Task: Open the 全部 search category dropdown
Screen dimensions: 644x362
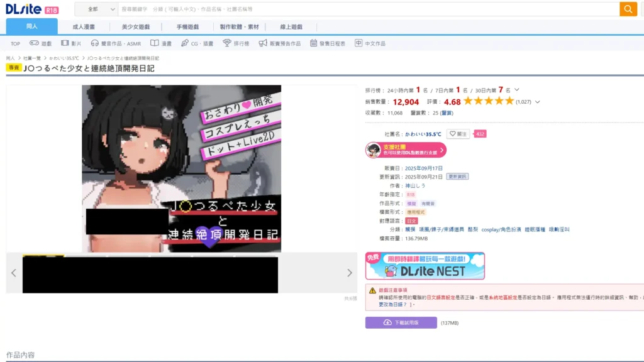Action: (x=101, y=9)
